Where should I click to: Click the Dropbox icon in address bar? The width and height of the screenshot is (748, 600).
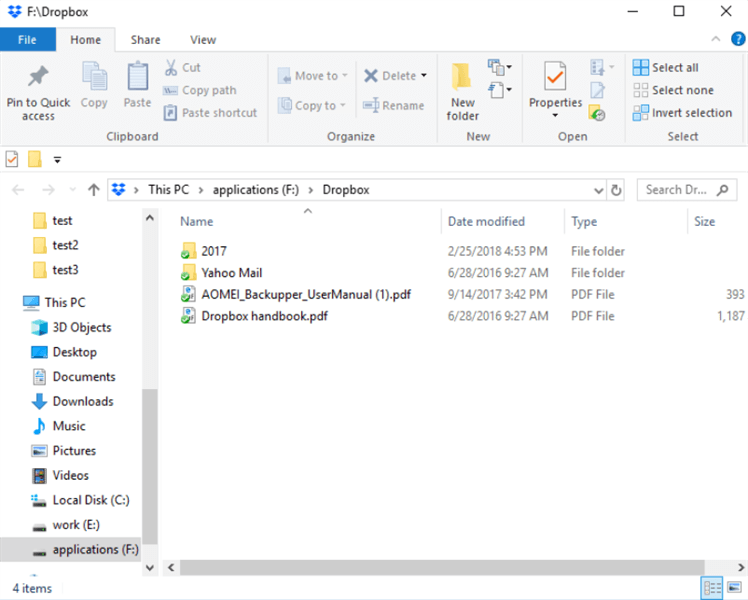click(x=118, y=190)
